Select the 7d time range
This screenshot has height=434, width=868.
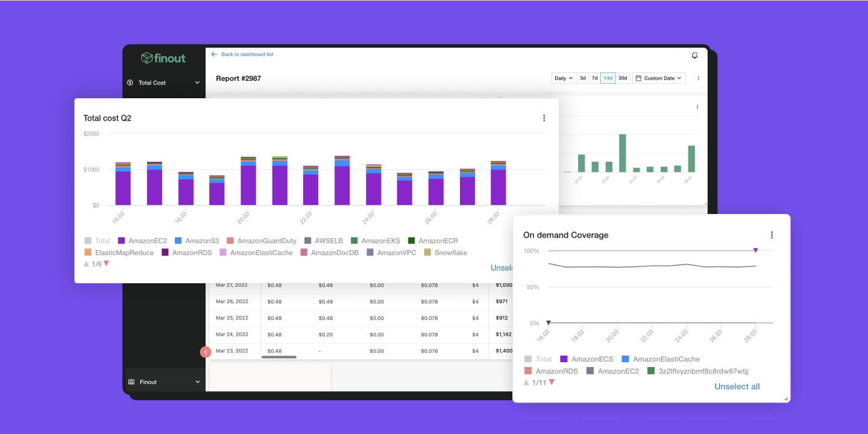pos(594,78)
